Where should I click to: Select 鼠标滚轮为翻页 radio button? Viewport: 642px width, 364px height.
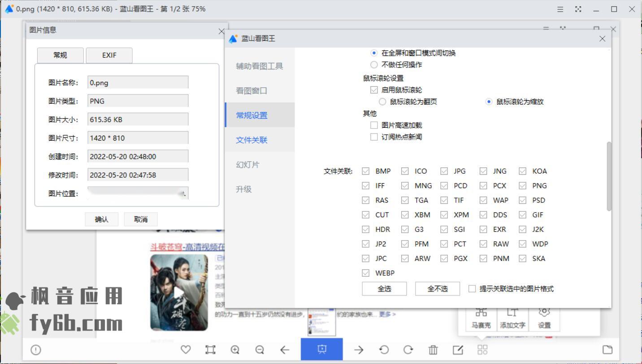(x=382, y=102)
